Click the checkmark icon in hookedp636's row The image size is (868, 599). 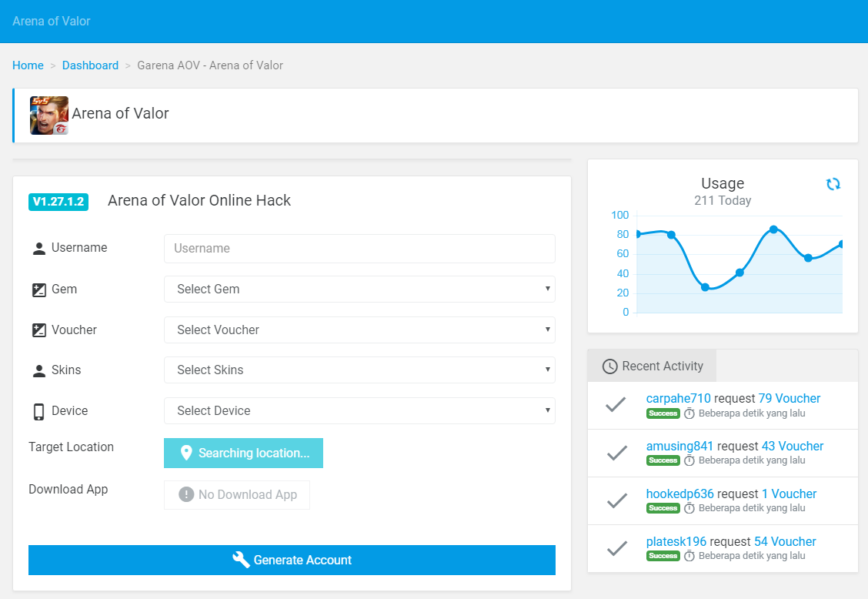(x=616, y=500)
